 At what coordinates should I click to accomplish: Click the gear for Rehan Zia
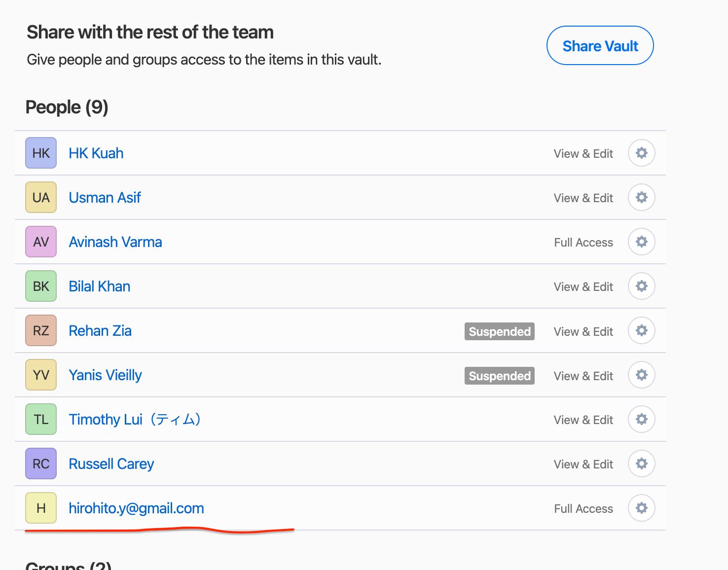[641, 330]
